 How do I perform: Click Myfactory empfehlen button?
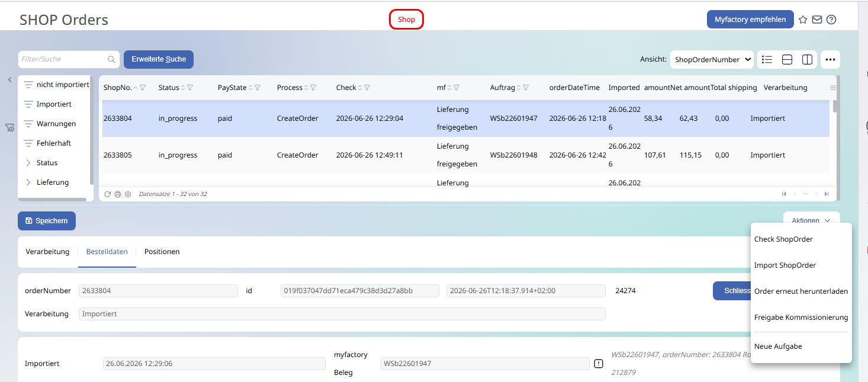[750, 20]
